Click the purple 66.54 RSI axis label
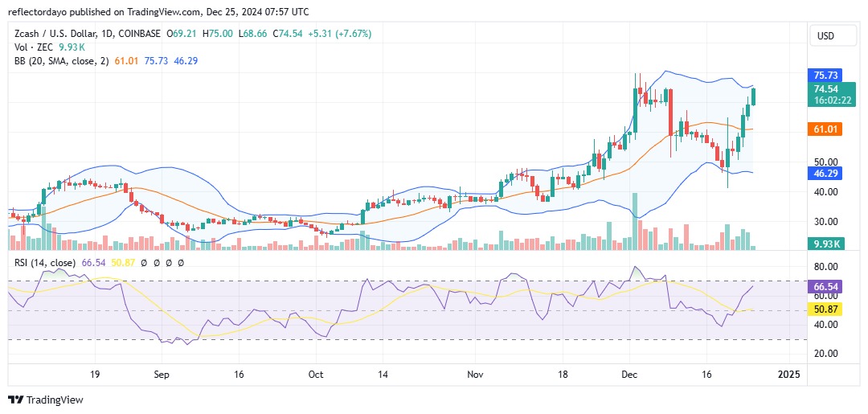This screenshot has width=868, height=414. tap(825, 288)
